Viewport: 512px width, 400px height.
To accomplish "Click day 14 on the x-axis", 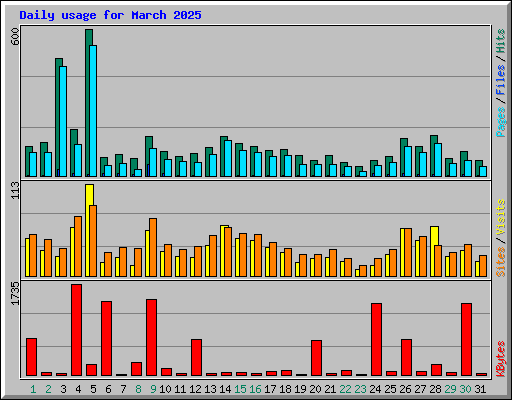I will pos(225,389).
